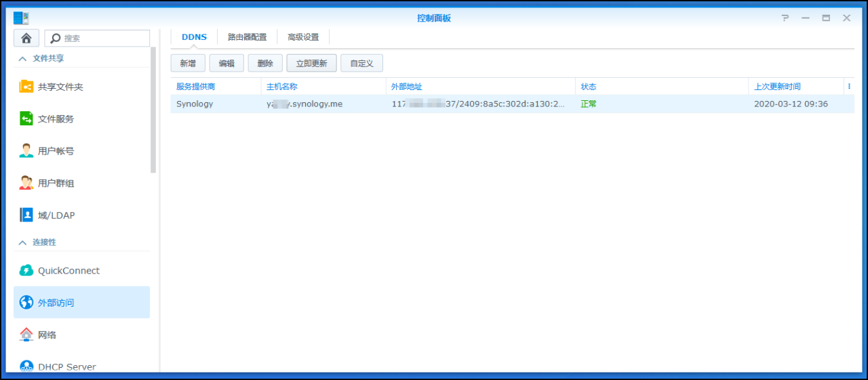Sort by 外部地址 column header
The width and height of the screenshot is (868, 380).
click(481, 87)
